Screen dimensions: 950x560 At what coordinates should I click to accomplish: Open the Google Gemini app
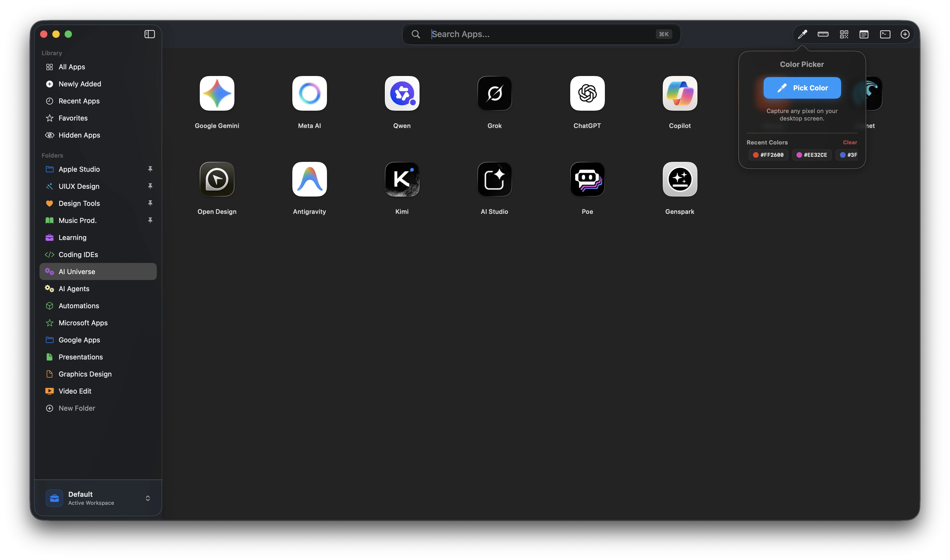217,93
